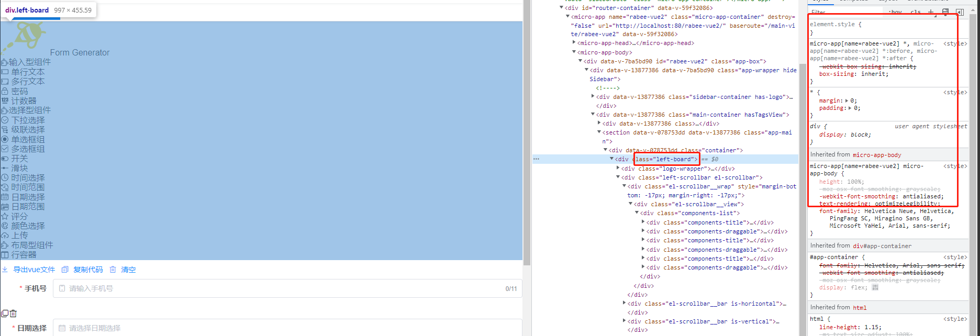The width and height of the screenshot is (980, 336).
Task: Expand the padding shorthand property
Action: [x=851, y=108]
